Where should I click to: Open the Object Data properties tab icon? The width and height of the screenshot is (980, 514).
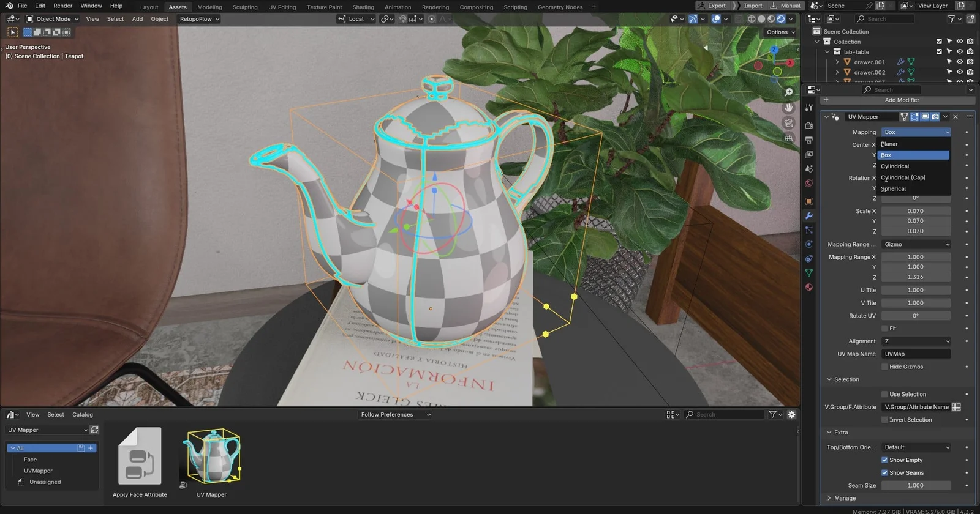pyautogui.click(x=809, y=273)
